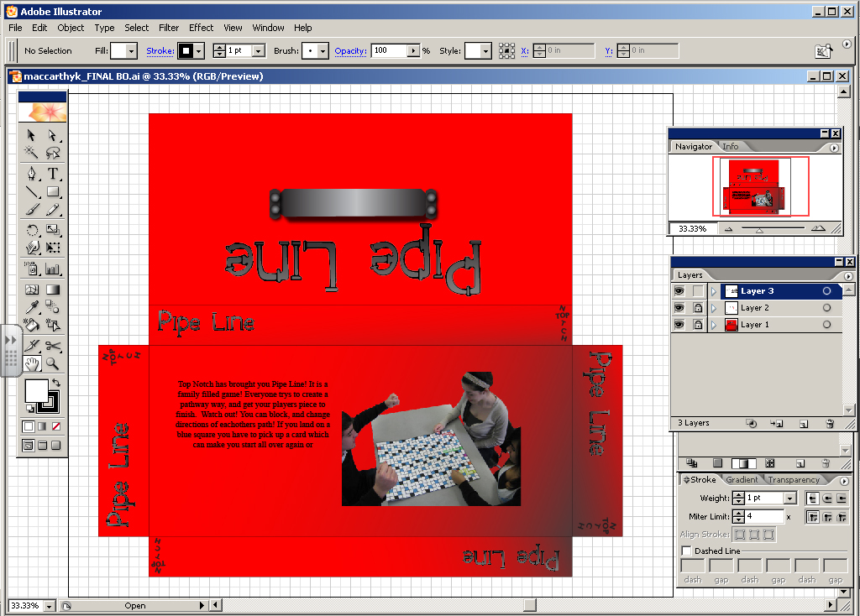860x616 pixels.
Task: Zoom in using Navigator large mountains button
Action: [818, 228]
